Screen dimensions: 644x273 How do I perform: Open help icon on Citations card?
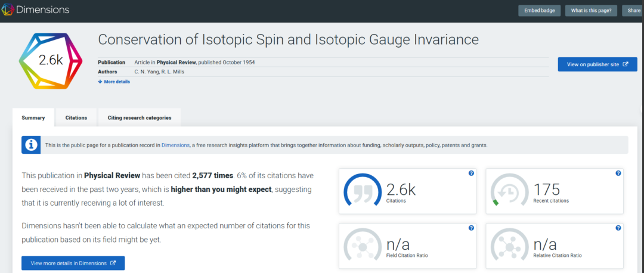471,173
